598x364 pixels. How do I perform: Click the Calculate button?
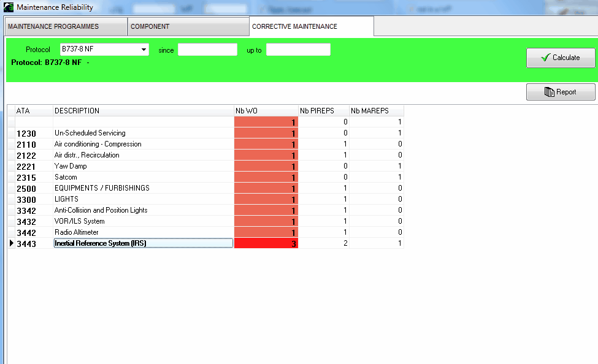pyautogui.click(x=561, y=58)
